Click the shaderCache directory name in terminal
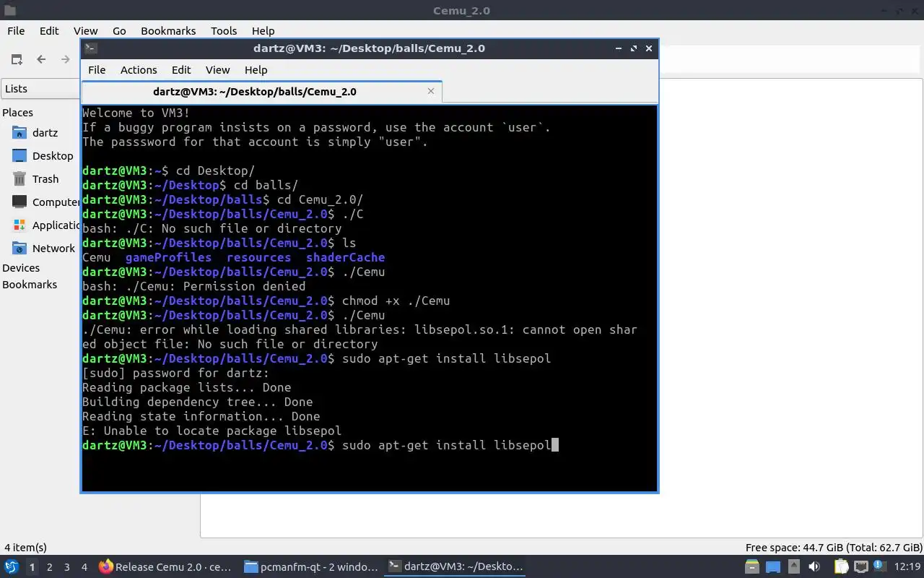 click(x=345, y=257)
